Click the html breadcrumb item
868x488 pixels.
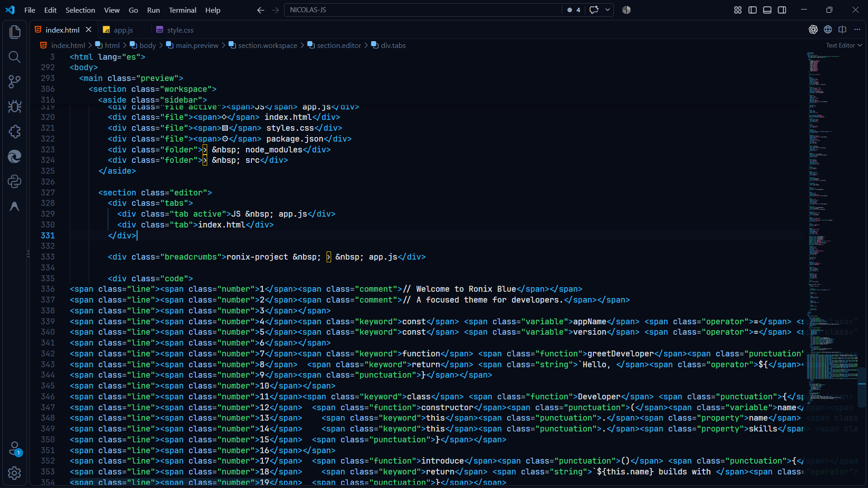click(x=108, y=45)
